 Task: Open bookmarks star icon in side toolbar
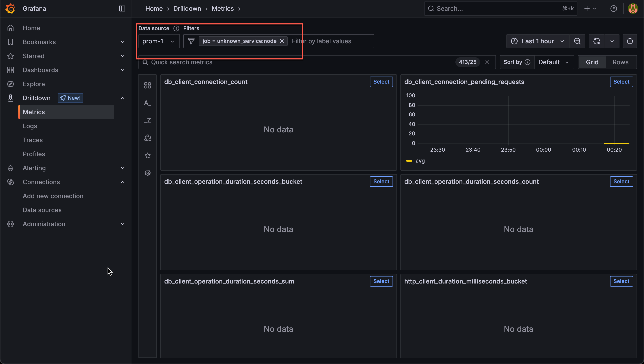pyautogui.click(x=147, y=156)
